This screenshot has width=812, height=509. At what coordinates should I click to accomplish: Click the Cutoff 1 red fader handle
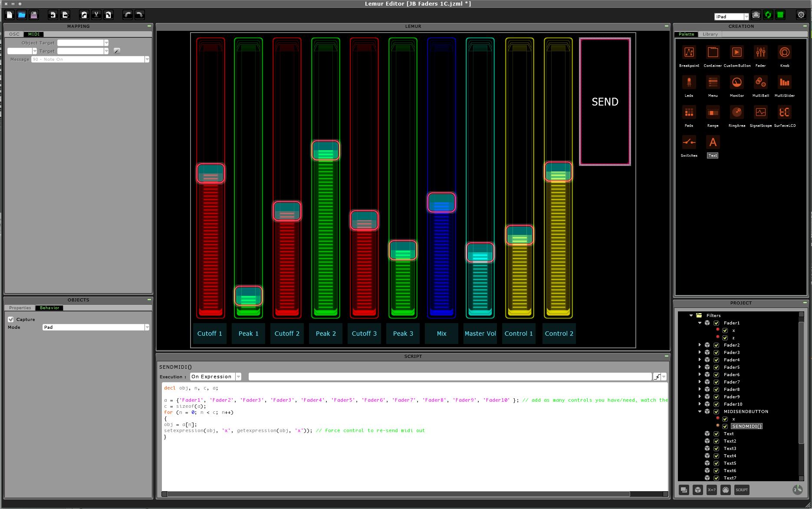coord(210,173)
